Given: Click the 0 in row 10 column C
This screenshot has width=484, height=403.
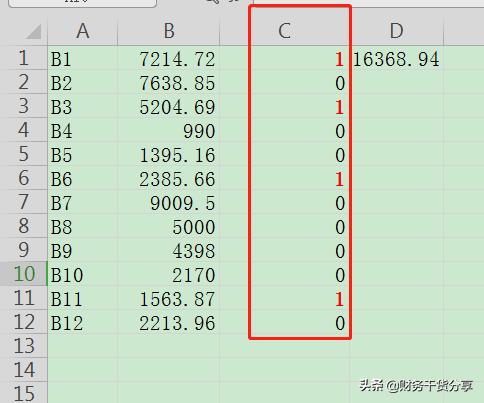Looking at the screenshot, I should click(x=340, y=275).
